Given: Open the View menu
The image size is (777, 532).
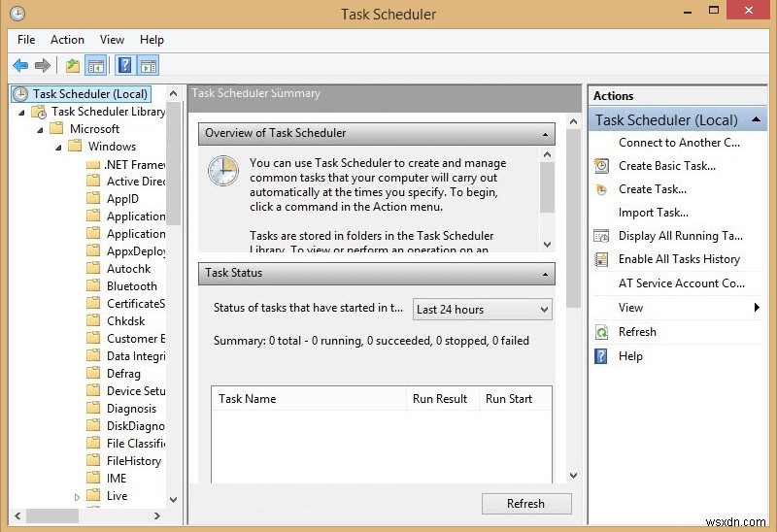Looking at the screenshot, I should pos(112,40).
